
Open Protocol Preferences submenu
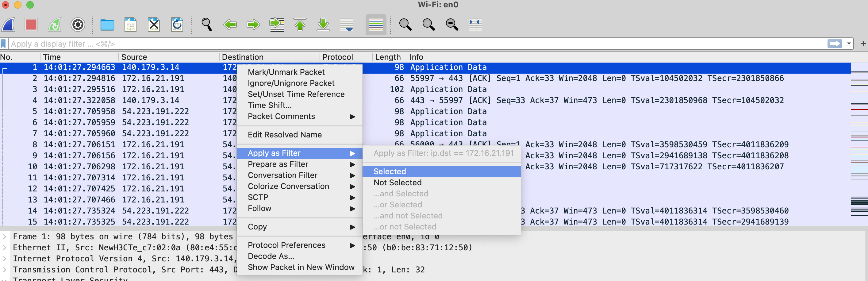tap(300, 245)
